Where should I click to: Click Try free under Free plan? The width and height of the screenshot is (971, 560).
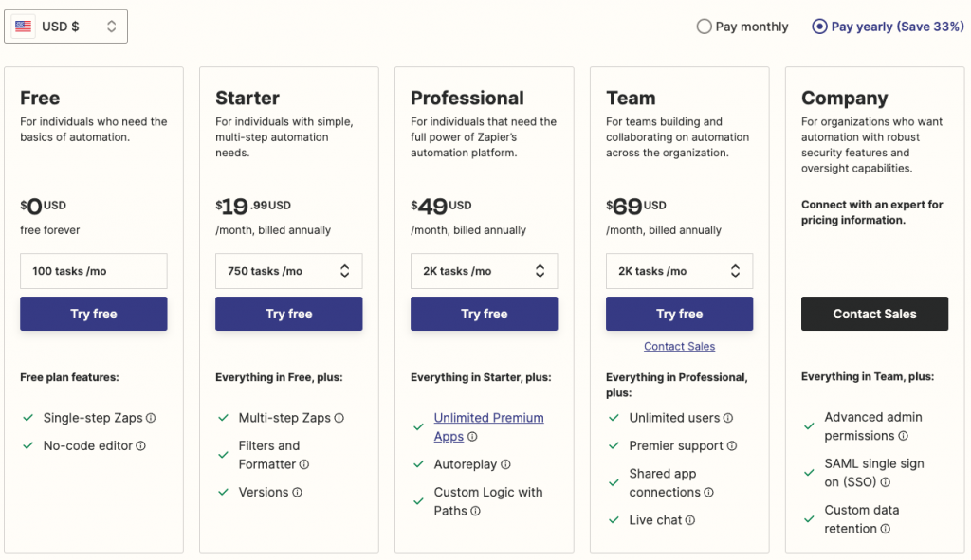tap(93, 314)
